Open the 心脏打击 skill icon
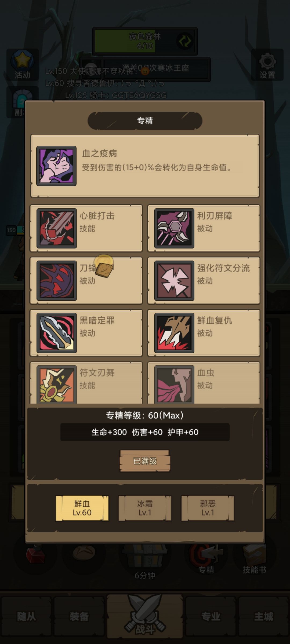The image size is (290, 644). pyautogui.click(x=57, y=228)
